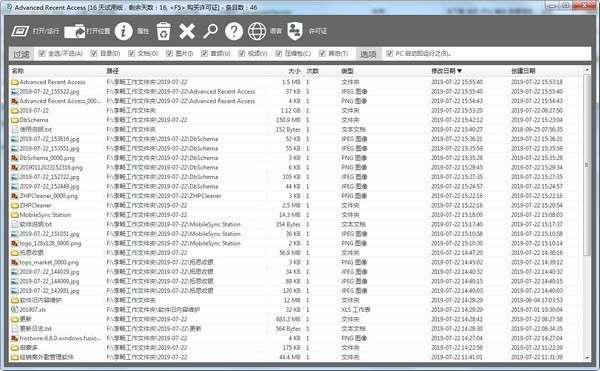Select file name 软件说明.txt
The width and height of the screenshot is (600, 371).
pos(36,225)
